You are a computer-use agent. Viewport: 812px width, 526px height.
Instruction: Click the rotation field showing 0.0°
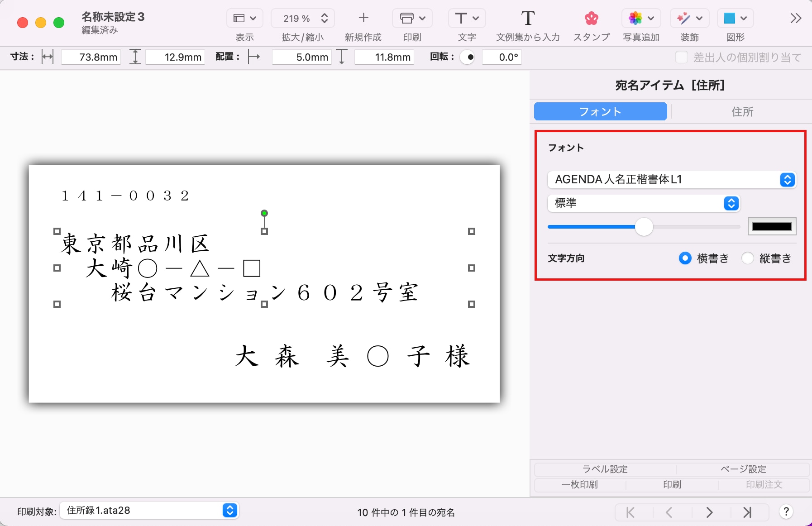[x=502, y=57]
